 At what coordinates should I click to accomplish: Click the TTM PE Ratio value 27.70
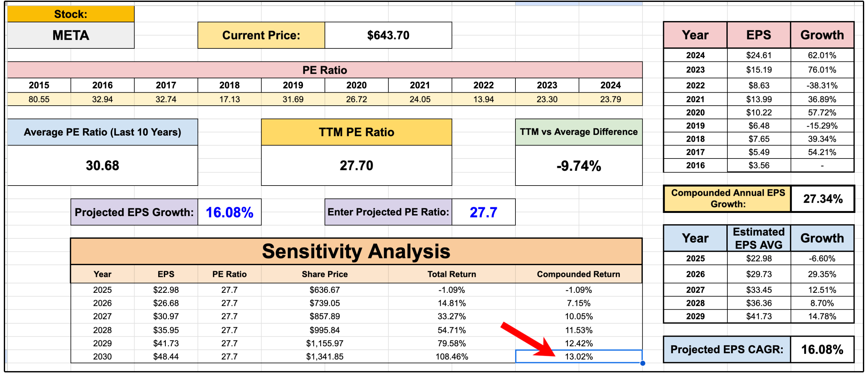[x=356, y=165]
